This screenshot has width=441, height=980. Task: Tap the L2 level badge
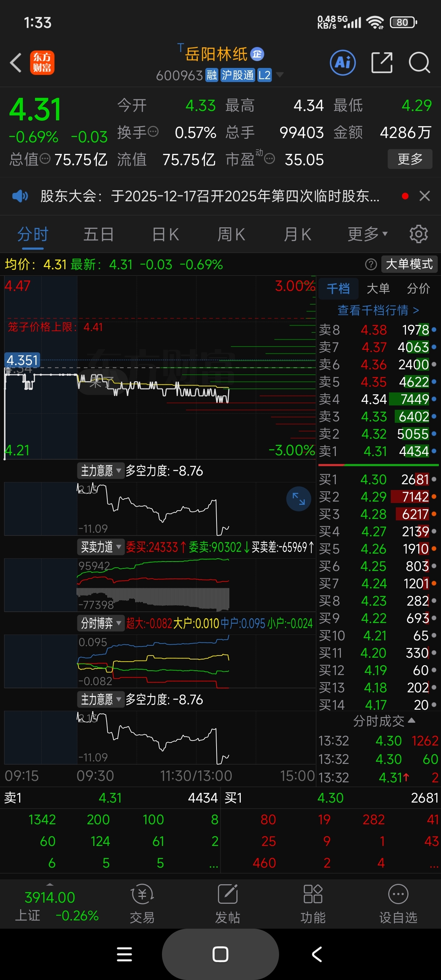coord(265,75)
